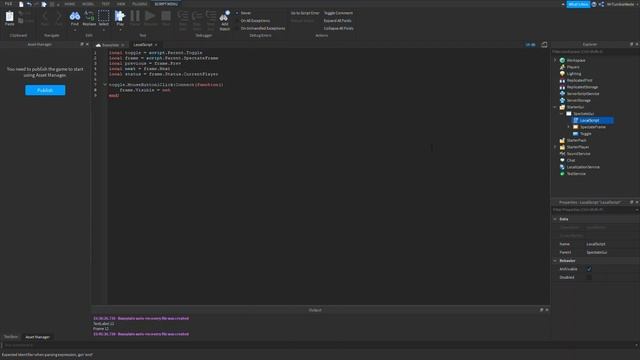Open the Play dropdown arrow
640x360 pixels.
(120, 29)
